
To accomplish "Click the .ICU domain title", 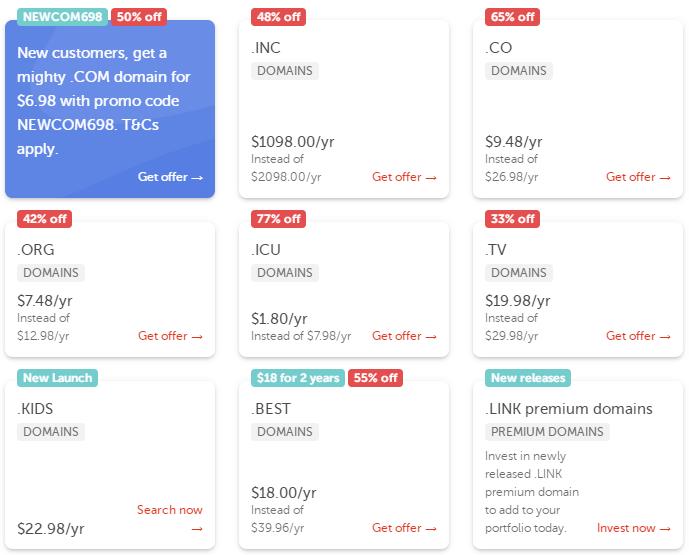I will [x=269, y=249].
